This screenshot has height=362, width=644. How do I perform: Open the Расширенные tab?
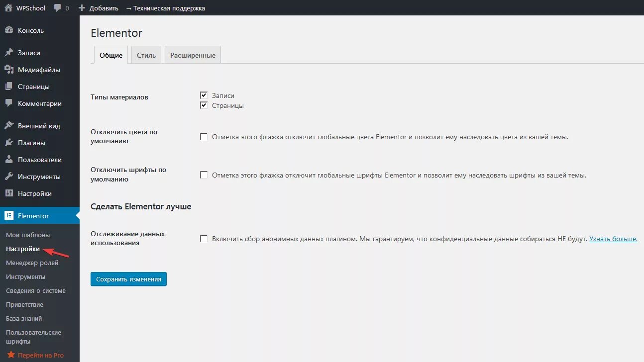193,55
